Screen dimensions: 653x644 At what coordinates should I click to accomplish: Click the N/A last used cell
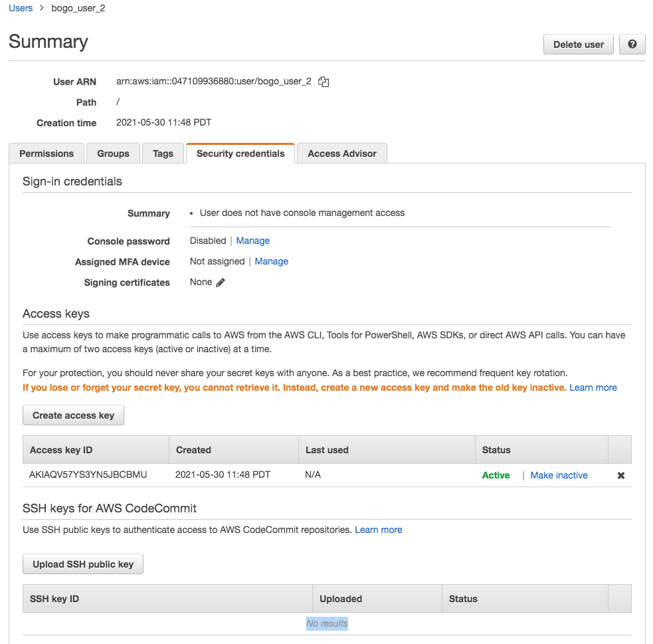click(313, 475)
